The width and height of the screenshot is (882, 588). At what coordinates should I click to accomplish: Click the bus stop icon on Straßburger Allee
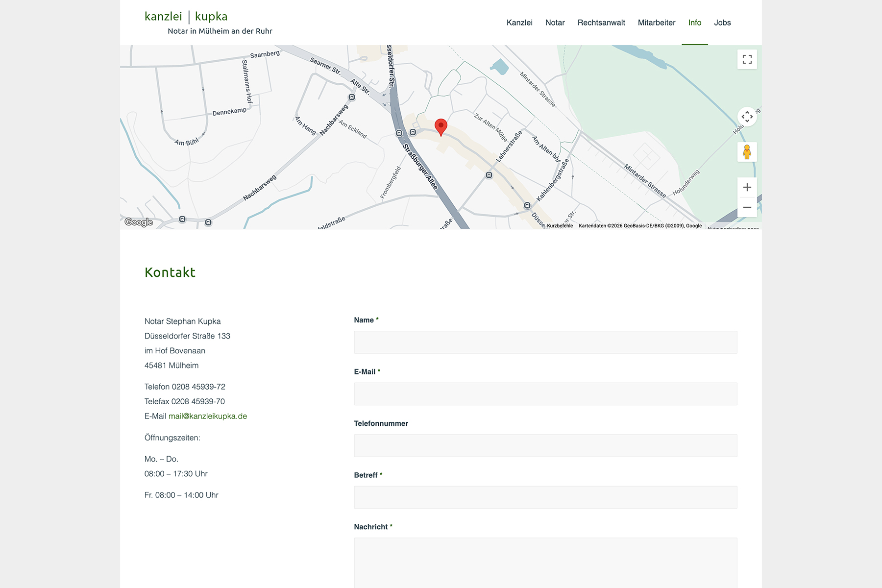point(399,133)
